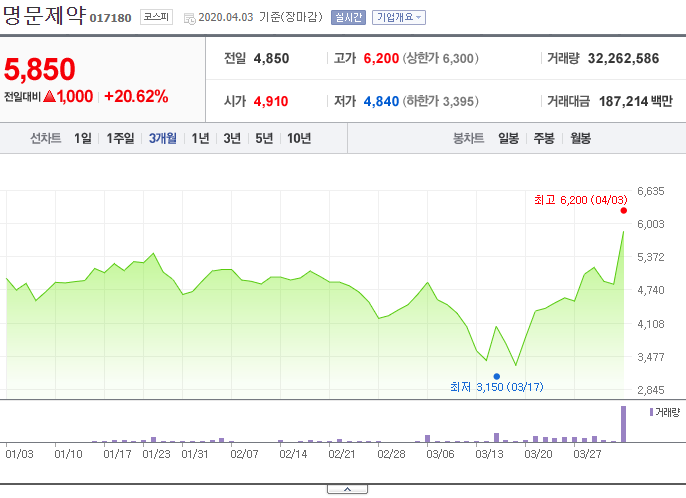Click the 03/27 date axis label
Screen dimensions: 686x498
tap(587, 454)
